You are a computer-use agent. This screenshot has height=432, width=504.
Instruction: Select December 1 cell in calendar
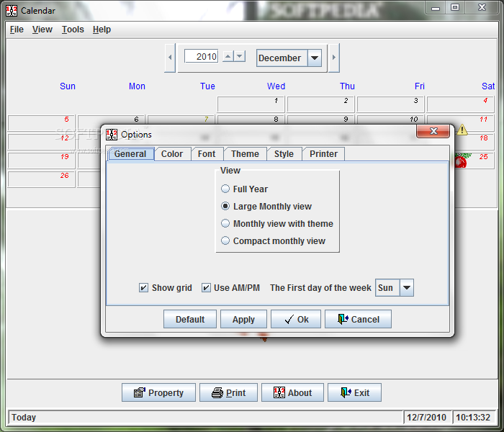click(251, 104)
